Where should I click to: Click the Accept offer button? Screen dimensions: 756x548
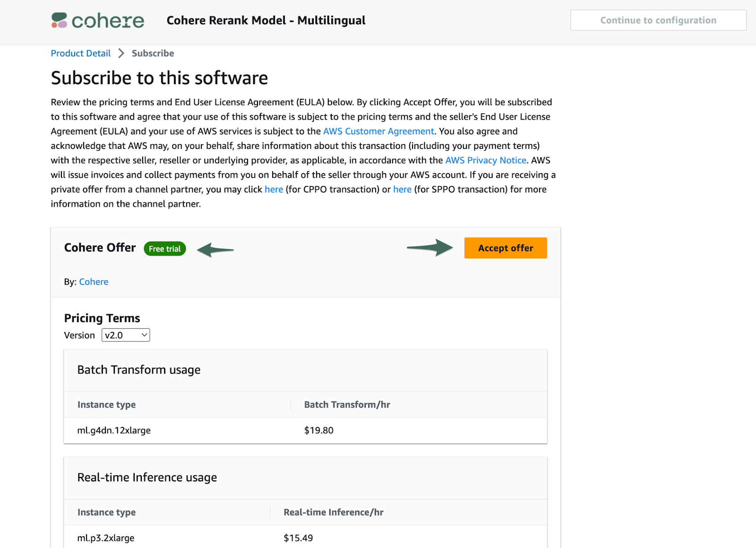point(506,248)
